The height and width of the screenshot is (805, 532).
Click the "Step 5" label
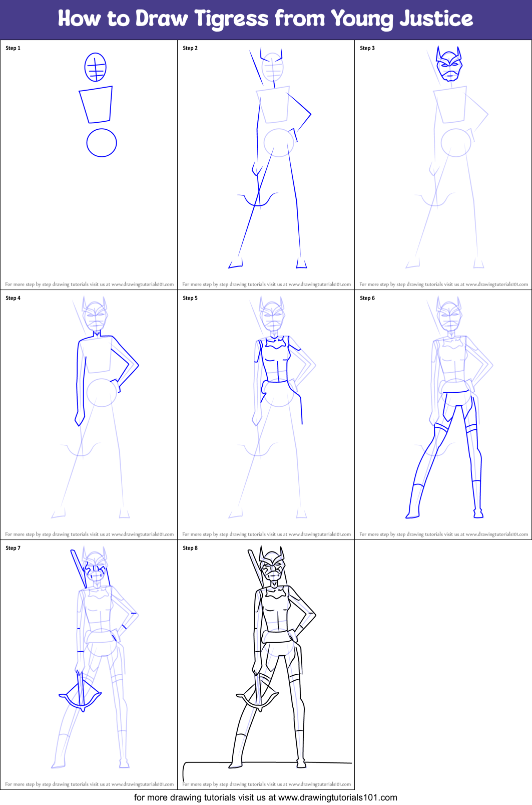click(190, 298)
